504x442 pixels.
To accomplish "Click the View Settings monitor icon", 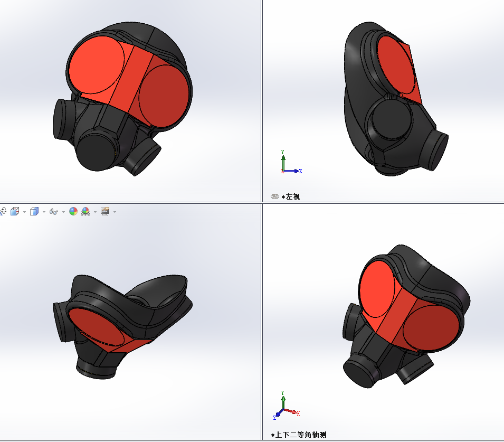I will coord(105,211).
